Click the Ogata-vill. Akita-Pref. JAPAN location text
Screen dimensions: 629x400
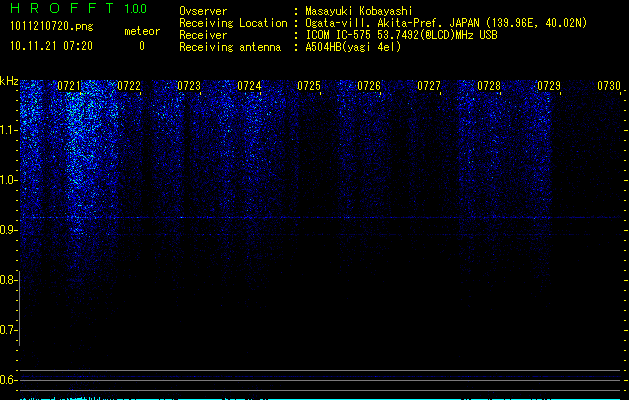point(446,23)
